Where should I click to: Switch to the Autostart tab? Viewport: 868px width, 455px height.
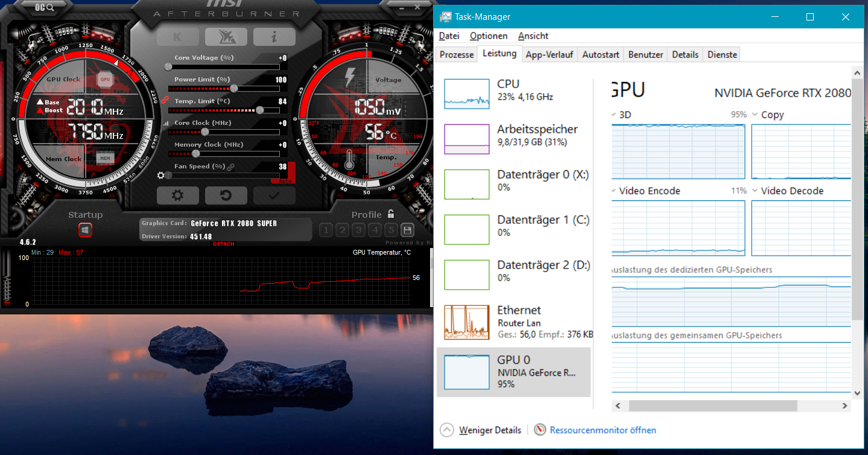pyautogui.click(x=601, y=54)
